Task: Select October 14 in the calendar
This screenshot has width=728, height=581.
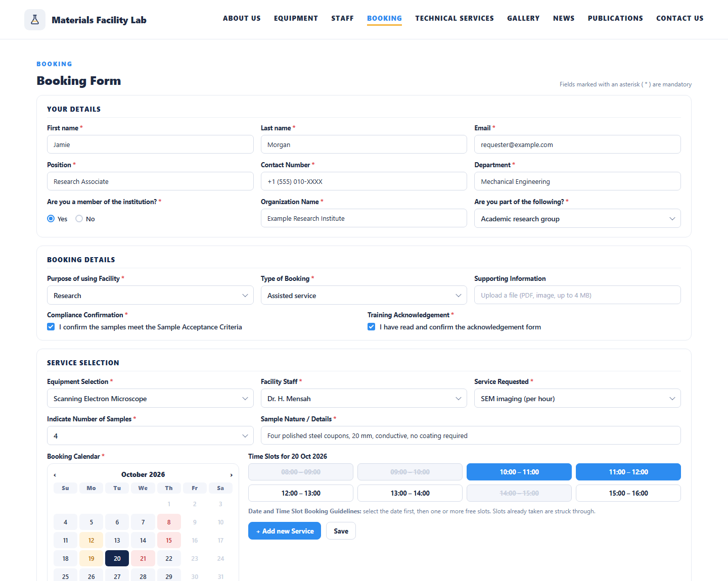Action: 143,541
